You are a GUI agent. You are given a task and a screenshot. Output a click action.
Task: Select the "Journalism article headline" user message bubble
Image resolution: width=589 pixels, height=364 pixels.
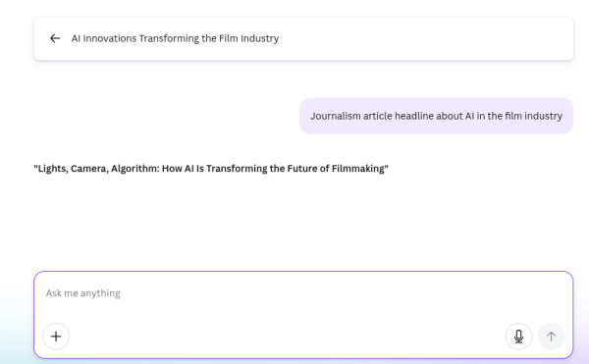436,116
